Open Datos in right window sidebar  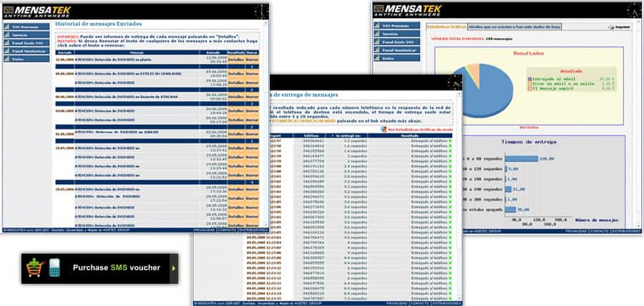pos(396,58)
